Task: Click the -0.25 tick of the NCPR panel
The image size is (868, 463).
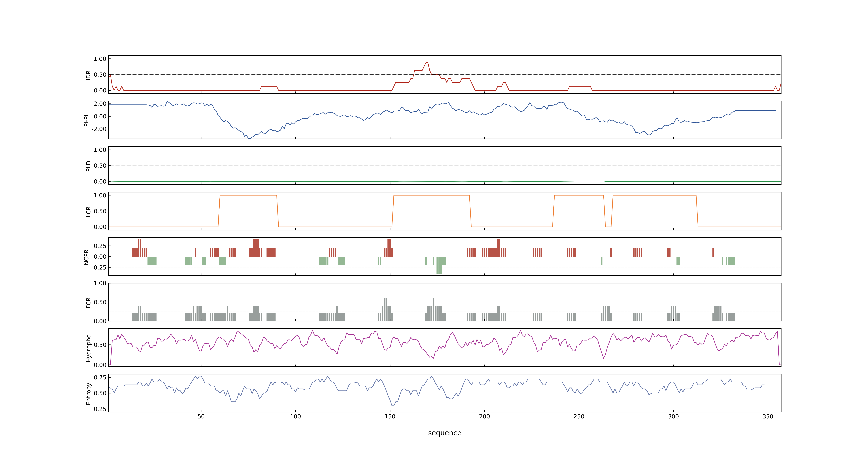Action: pos(99,268)
